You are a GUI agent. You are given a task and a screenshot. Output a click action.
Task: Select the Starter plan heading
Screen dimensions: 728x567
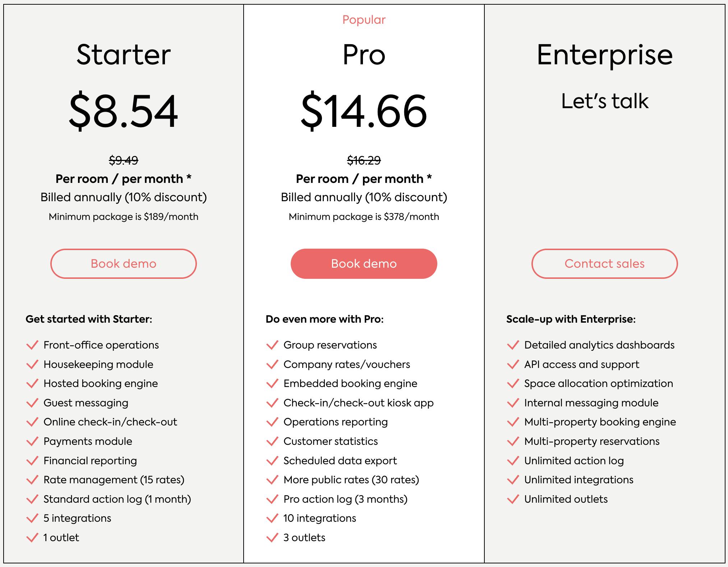123,55
